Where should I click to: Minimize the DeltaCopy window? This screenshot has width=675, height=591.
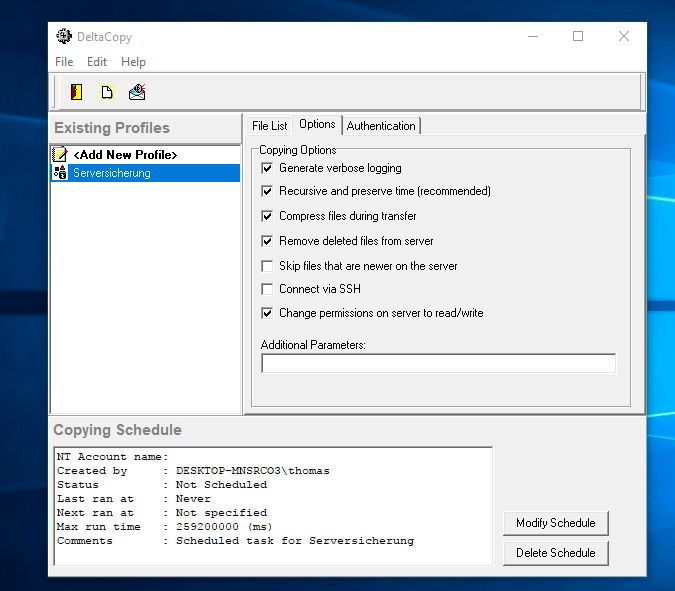(x=533, y=36)
